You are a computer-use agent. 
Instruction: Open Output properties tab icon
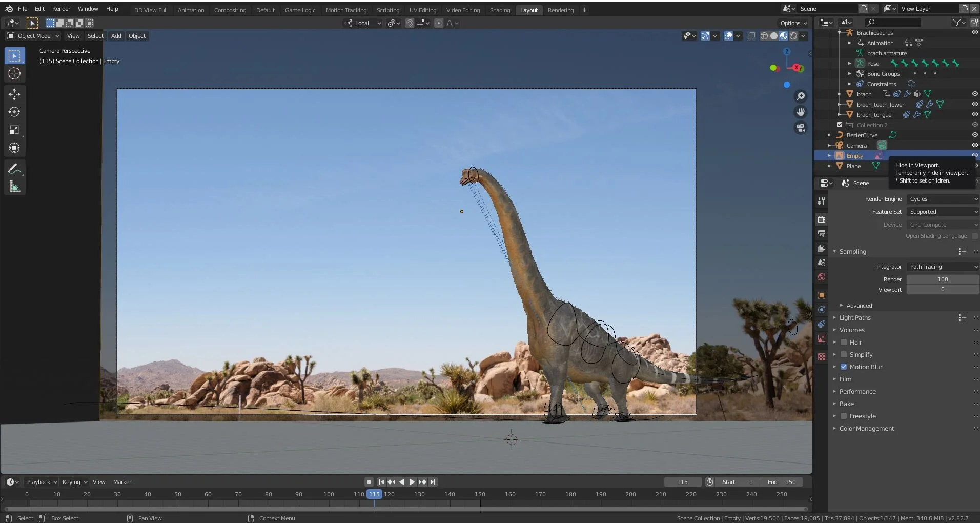822,234
